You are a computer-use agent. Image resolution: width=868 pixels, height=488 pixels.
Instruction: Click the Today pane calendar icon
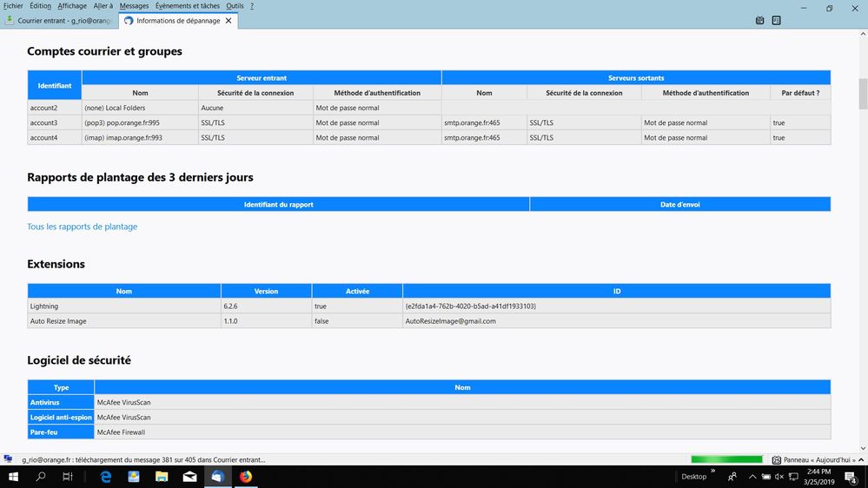(776, 460)
